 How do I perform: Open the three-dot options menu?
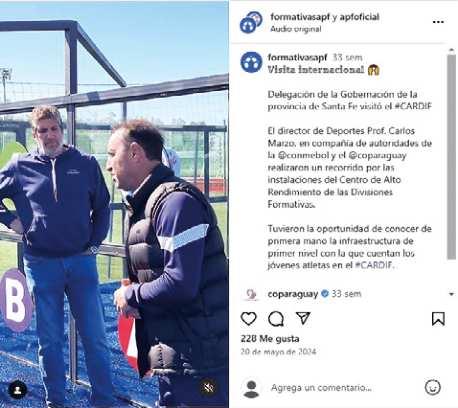click(438, 22)
